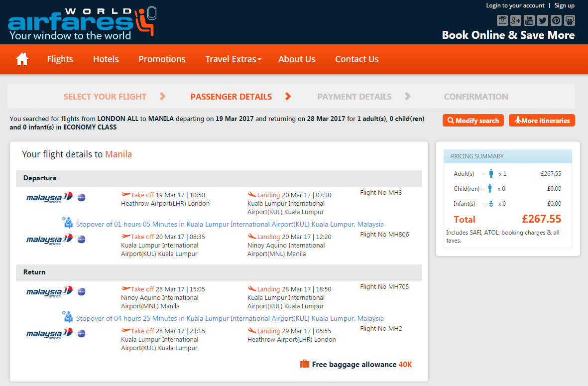Open the Hotels menu item
The image size is (588, 386).
106,59
